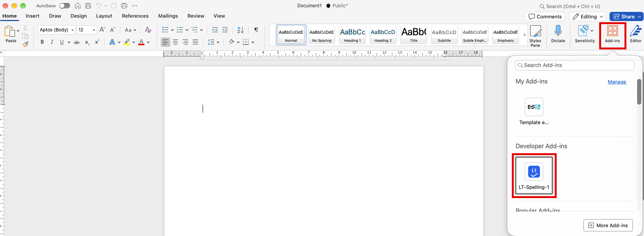The height and width of the screenshot is (236, 644).
Task: Apply strikethrough formatting
Action: [77, 42]
